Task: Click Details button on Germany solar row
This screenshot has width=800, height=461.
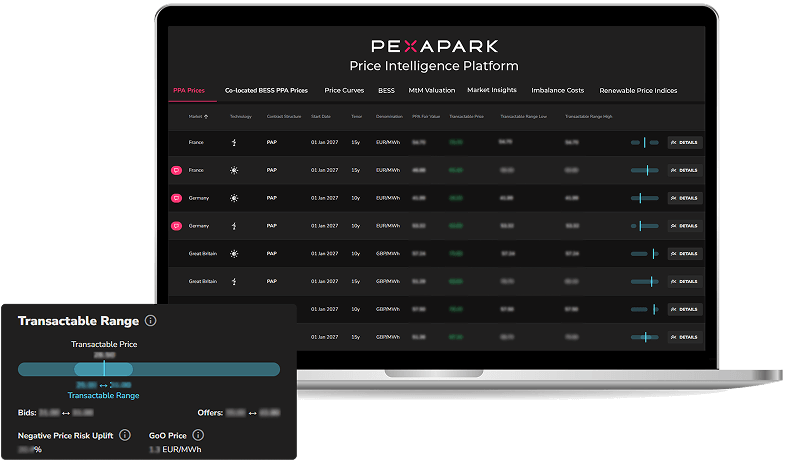Action: [684, 198]
